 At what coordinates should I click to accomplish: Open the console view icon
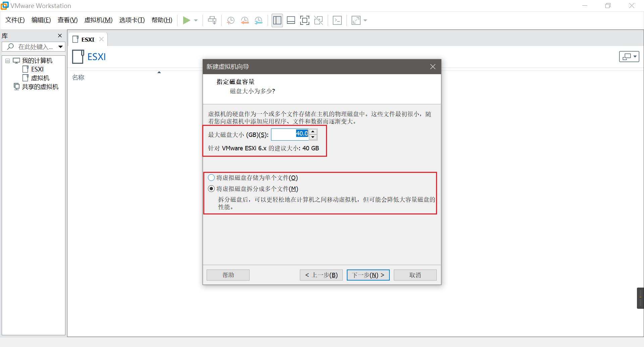tap(337, 20)
